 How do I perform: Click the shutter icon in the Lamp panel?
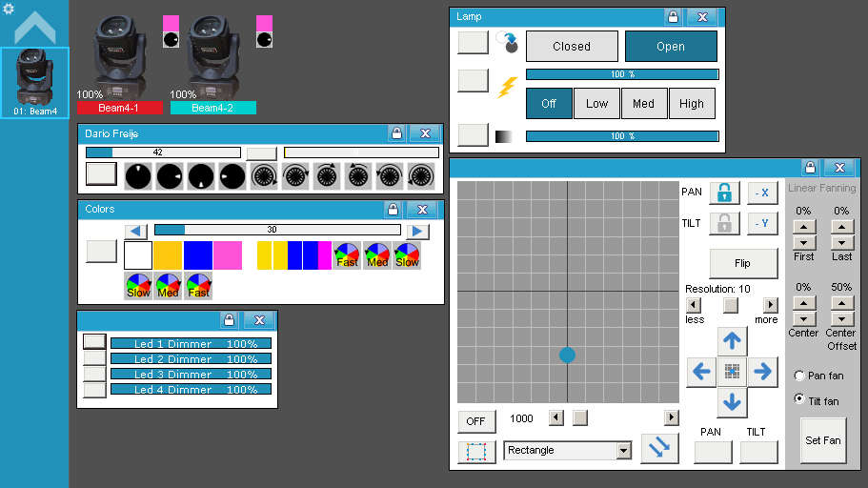tap(507, 42)
